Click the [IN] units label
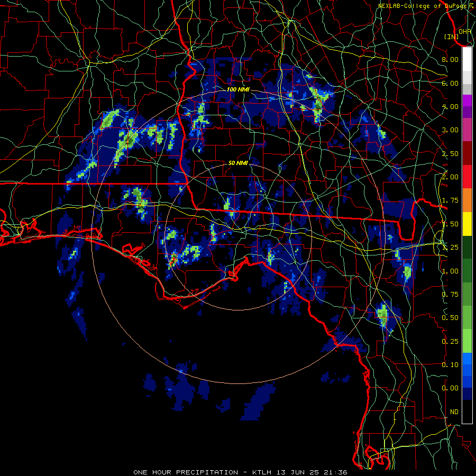Image resolution: width=476 pixels, height=476 pixels. point(452,36)
